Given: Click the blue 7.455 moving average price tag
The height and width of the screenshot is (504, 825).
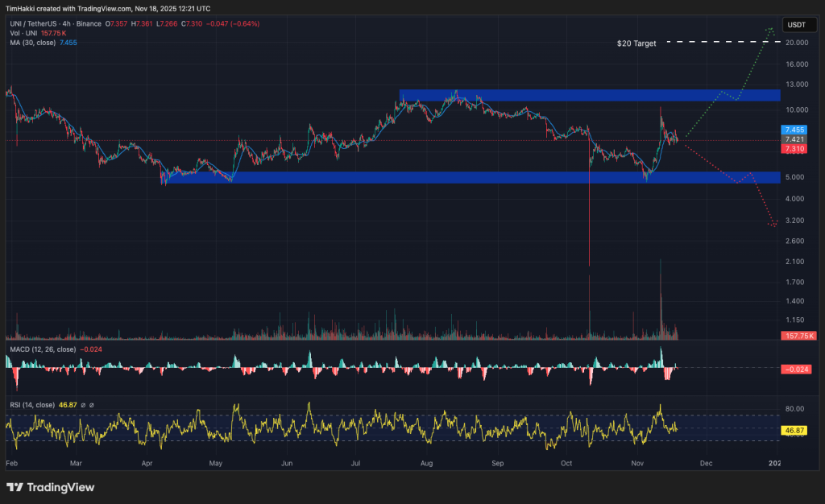Looking at the screenshot, I should [x=793, y=130].
